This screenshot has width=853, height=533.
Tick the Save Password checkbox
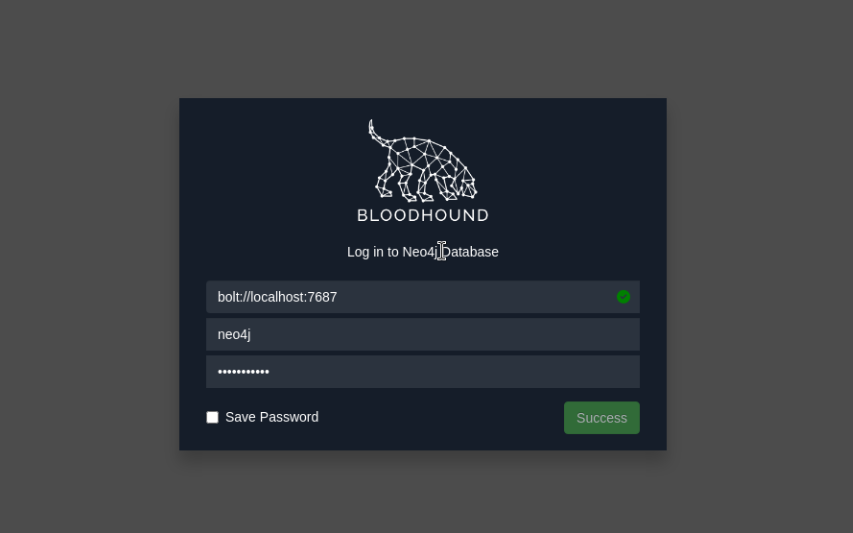coord(212,417)
